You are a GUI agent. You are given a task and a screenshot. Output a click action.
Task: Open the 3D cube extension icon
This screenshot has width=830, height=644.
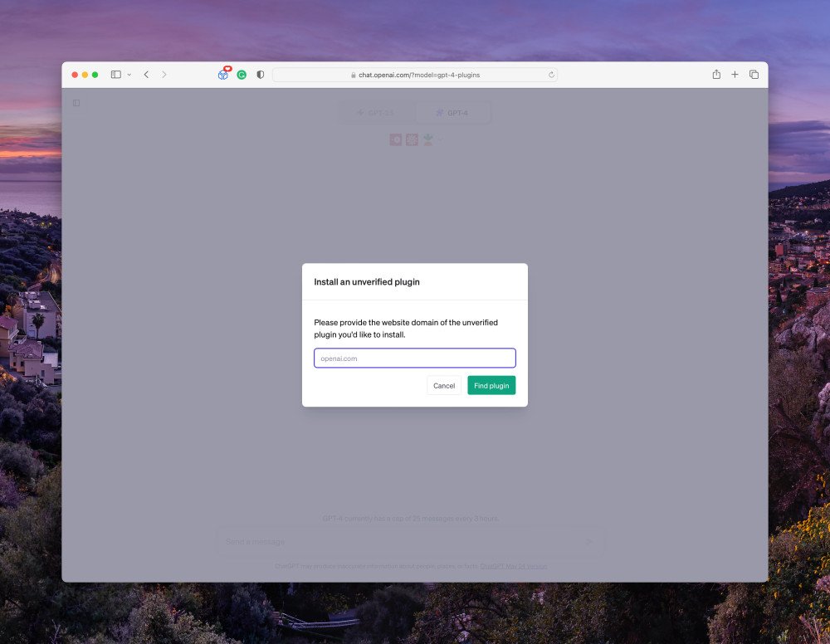223,74
